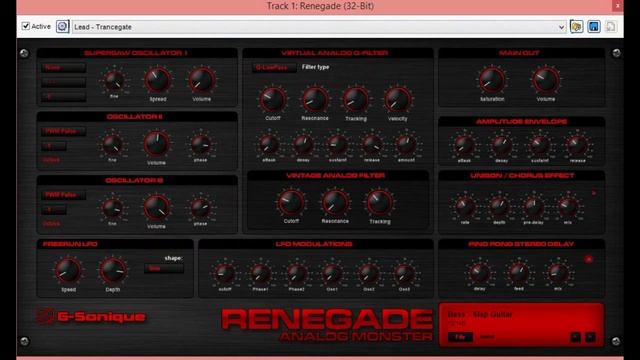The width and height of the screenshot is (640, 360).
Task: Click Freerun LFO Speed knob
Action: pyautogui.click(x=68, y=270)
